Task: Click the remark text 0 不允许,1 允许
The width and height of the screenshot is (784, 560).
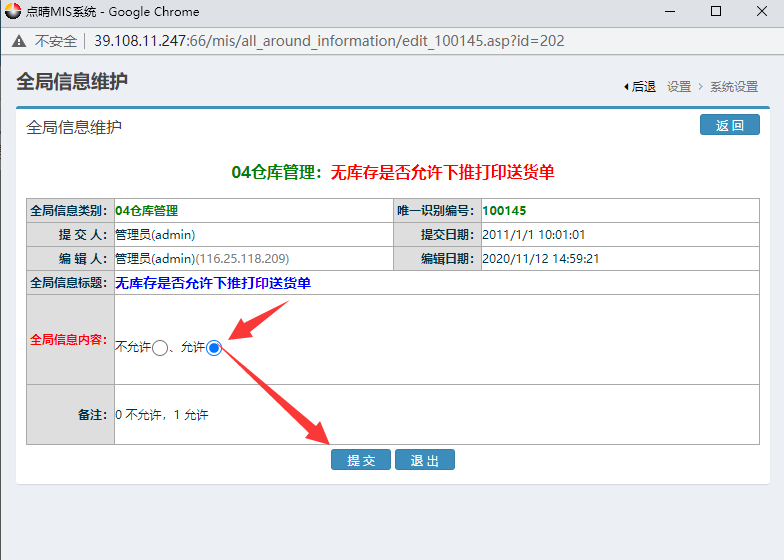Action: click(162, 414)
